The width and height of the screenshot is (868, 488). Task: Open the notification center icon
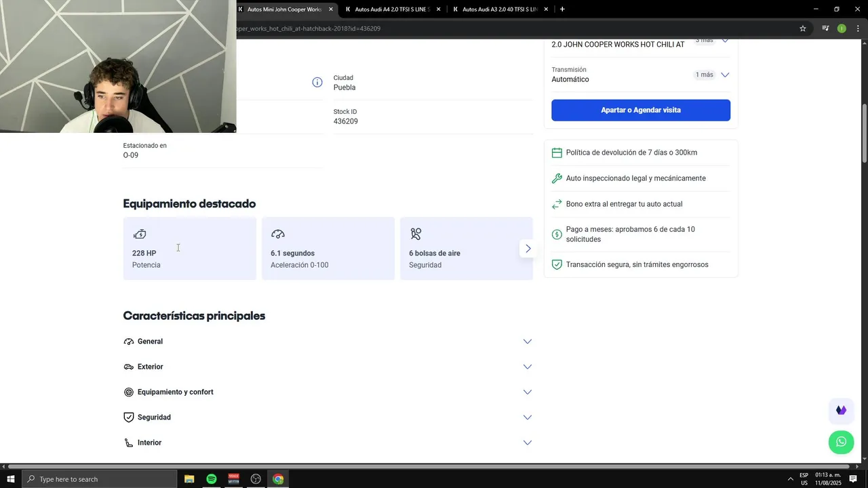853,479
